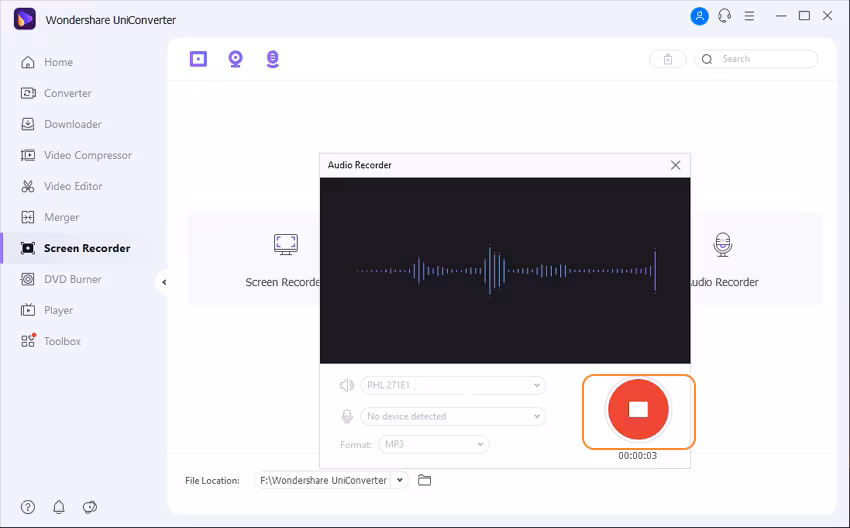Click the audio waveform display
The image size is (850, 528).
(x=505, y=271)
